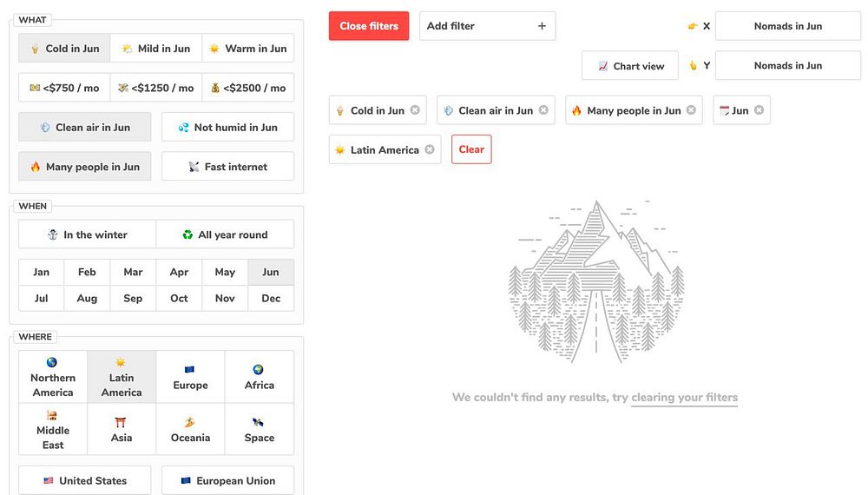Switch to Chart view
This screenshot has height=495, width=868.
point(630,66)
